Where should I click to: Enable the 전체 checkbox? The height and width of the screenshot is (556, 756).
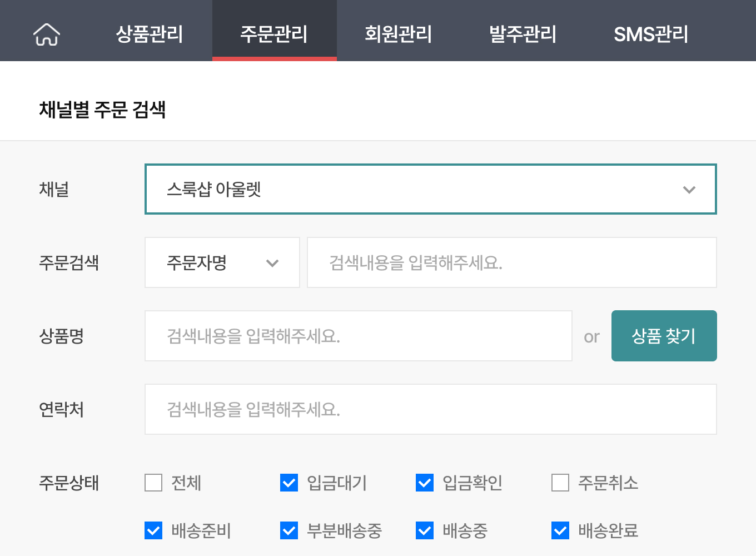[x=153, y=483]
